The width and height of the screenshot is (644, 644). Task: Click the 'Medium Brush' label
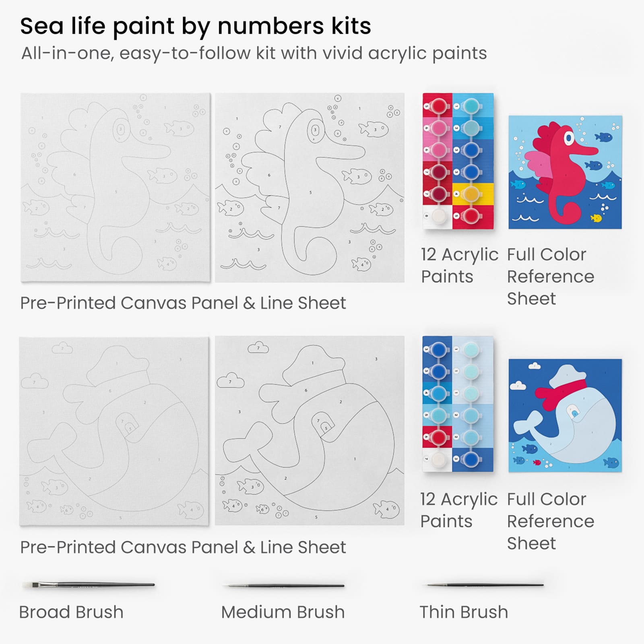click(283, 612)
